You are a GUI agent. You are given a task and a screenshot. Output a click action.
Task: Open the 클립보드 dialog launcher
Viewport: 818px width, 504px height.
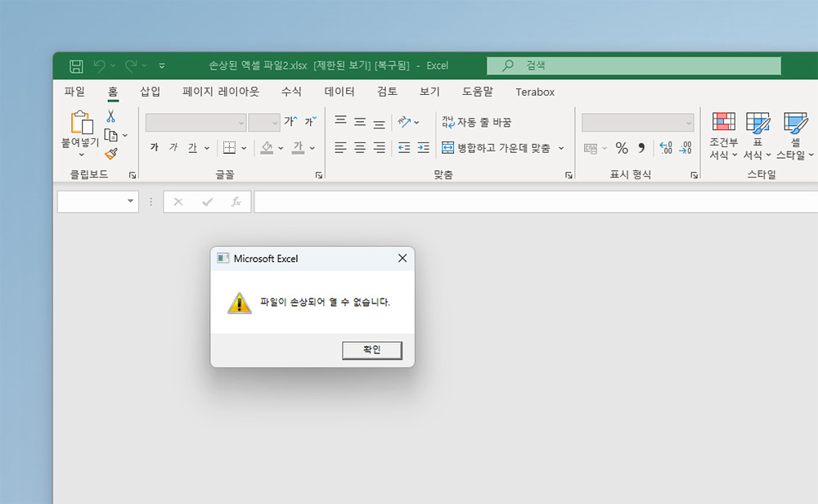(x=133, y=175)
